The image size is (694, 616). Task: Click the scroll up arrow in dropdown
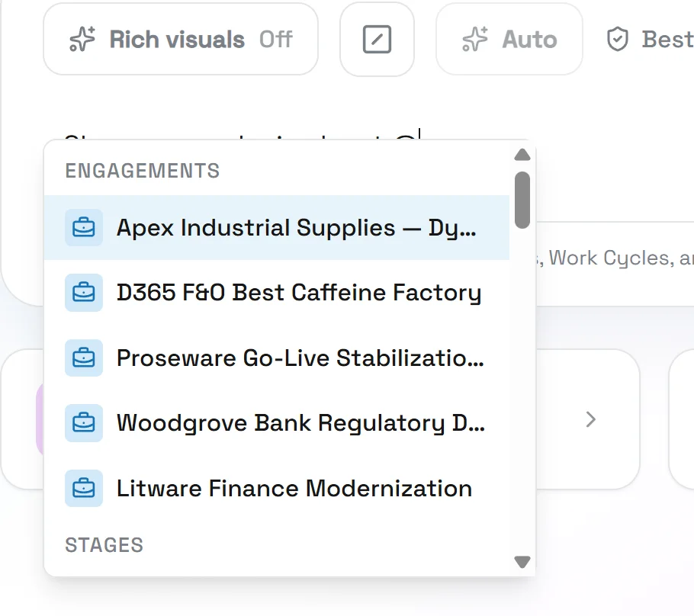tap(522, 155)
